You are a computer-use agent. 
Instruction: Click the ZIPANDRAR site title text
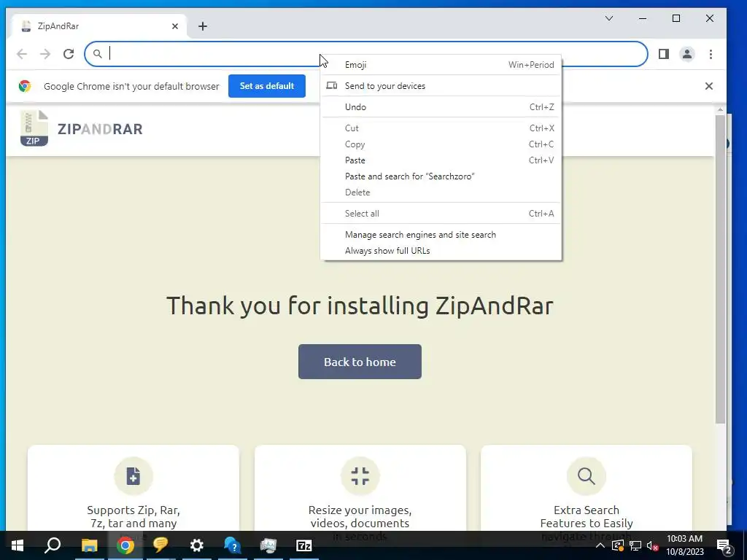tap(100, 129)
